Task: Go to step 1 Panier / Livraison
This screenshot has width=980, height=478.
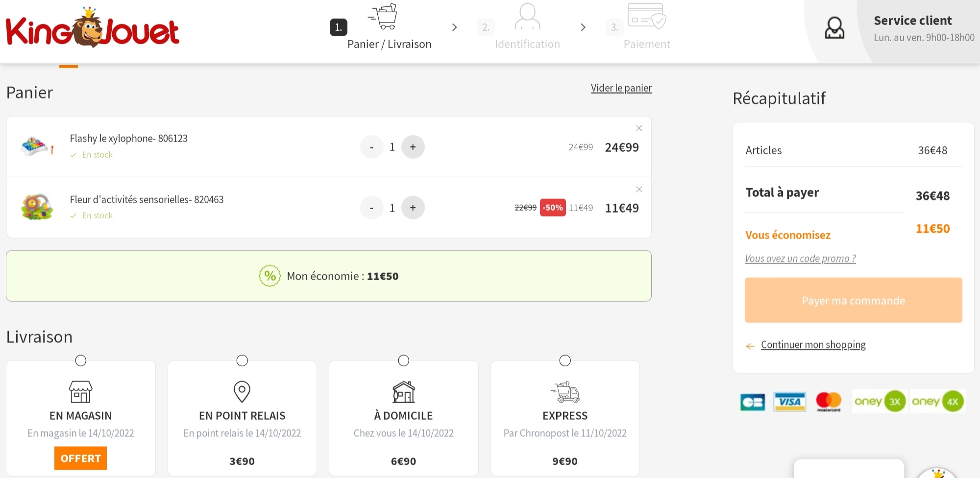Action: 389,44
